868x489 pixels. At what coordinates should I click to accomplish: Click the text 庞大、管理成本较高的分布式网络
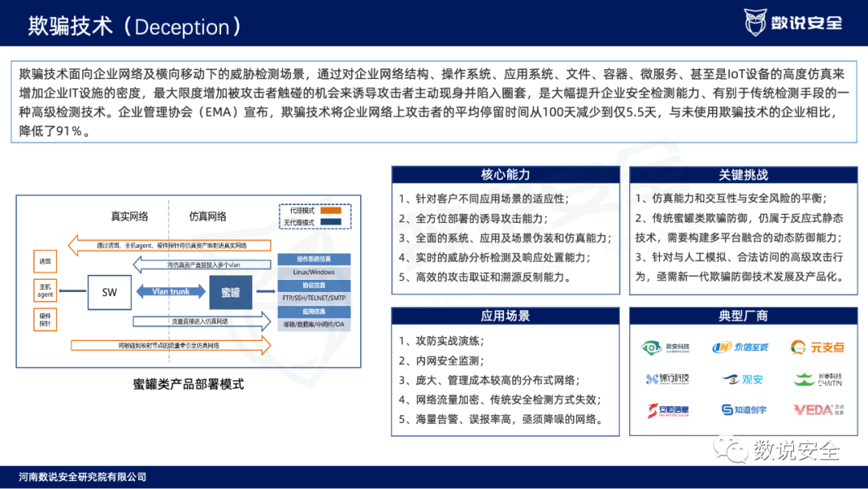pyautogui.click(x=495, y=380)
